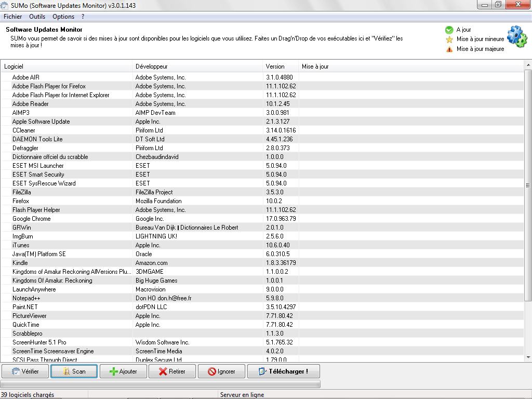Select the Google Chrome row

(x=32, y=219)
